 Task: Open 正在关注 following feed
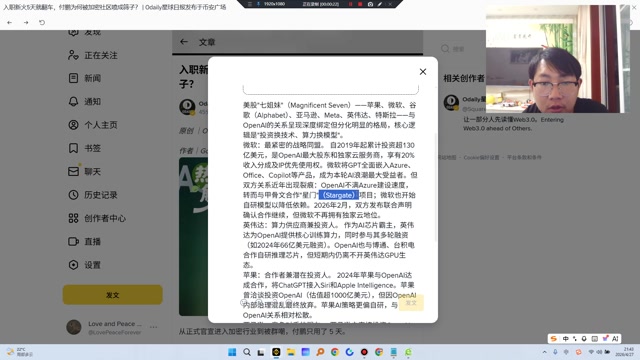[x=93, y=55]
